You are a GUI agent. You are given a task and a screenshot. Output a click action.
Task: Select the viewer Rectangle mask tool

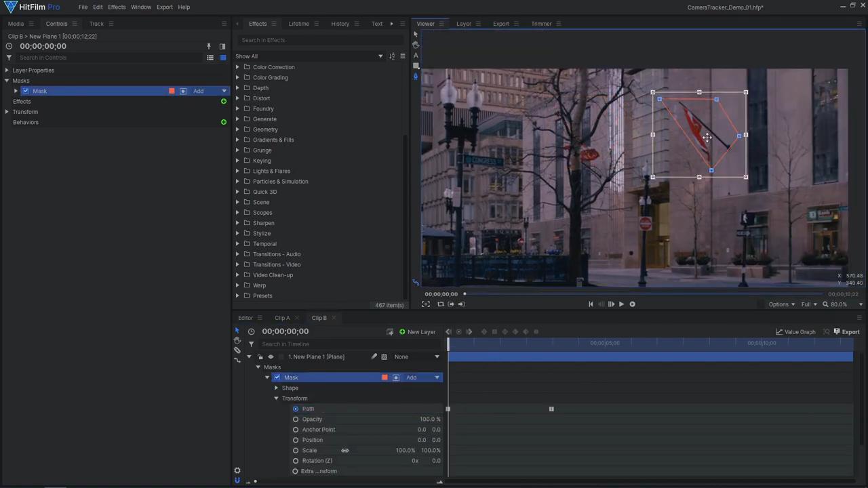pyautogui.click(x=416, y=66)
